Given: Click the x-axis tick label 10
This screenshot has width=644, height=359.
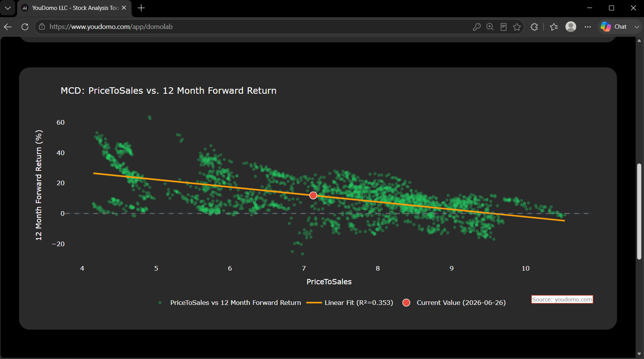Looking at the screenshot, I should [525, 268].
